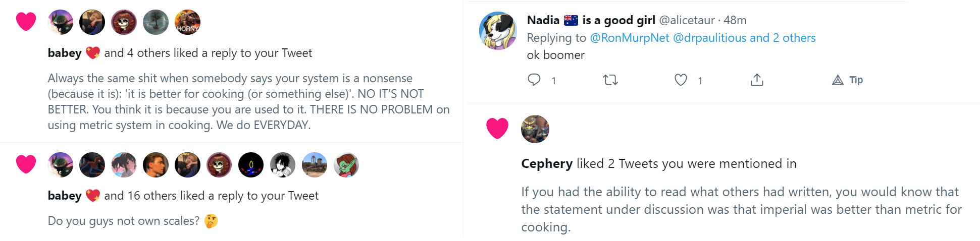
Task: Click Cephery's avatar in the like notification
Action: pos(535,129)
